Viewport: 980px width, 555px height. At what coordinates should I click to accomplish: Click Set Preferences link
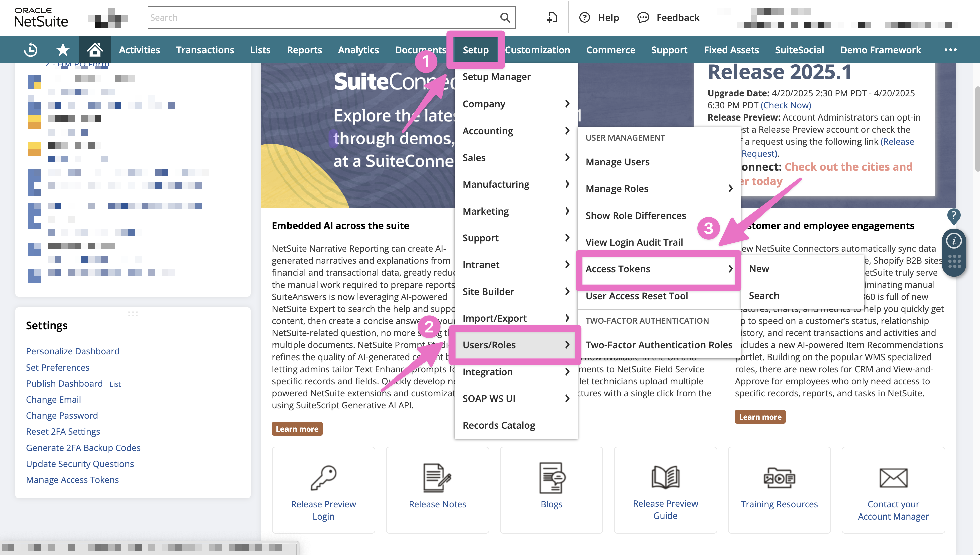(58, 367)
